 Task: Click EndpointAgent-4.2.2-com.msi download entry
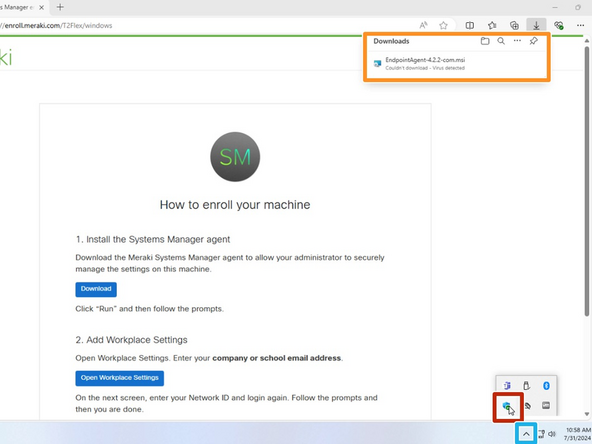coord(456,63)
